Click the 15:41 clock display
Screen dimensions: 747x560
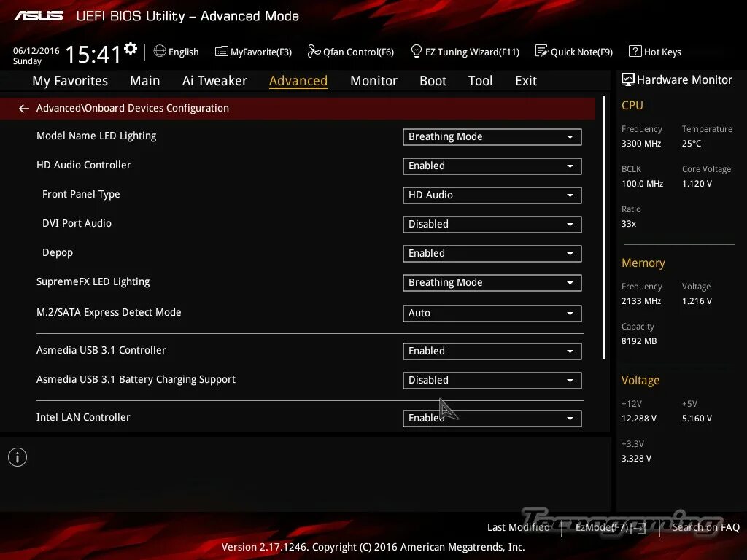coord(93,54)
